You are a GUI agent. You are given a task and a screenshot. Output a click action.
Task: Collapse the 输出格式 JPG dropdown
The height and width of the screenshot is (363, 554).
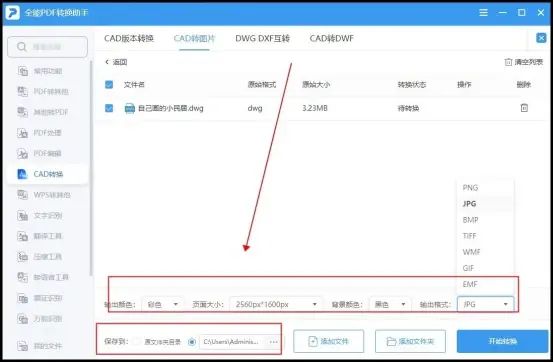click(485, 304)
